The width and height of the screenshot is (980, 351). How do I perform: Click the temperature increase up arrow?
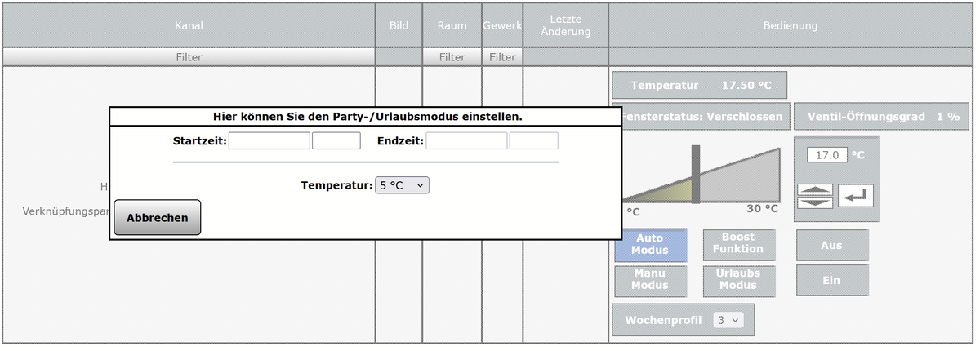815,189
